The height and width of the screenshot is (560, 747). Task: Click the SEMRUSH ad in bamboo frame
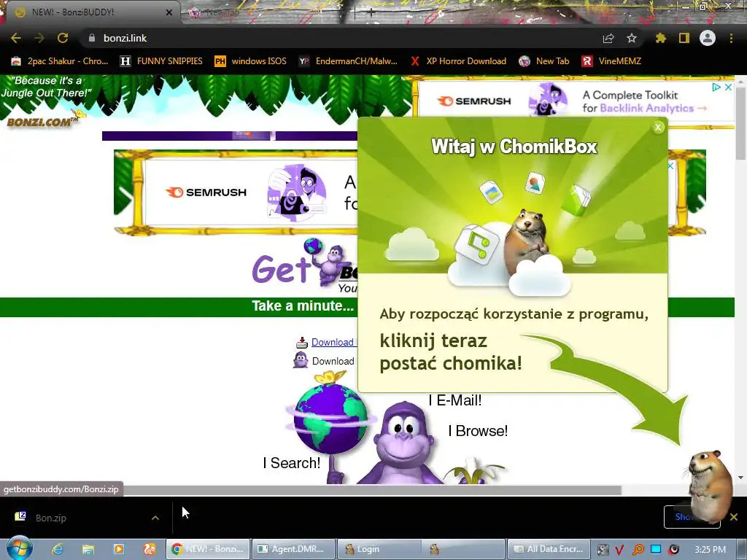click(x=251, y=192)
